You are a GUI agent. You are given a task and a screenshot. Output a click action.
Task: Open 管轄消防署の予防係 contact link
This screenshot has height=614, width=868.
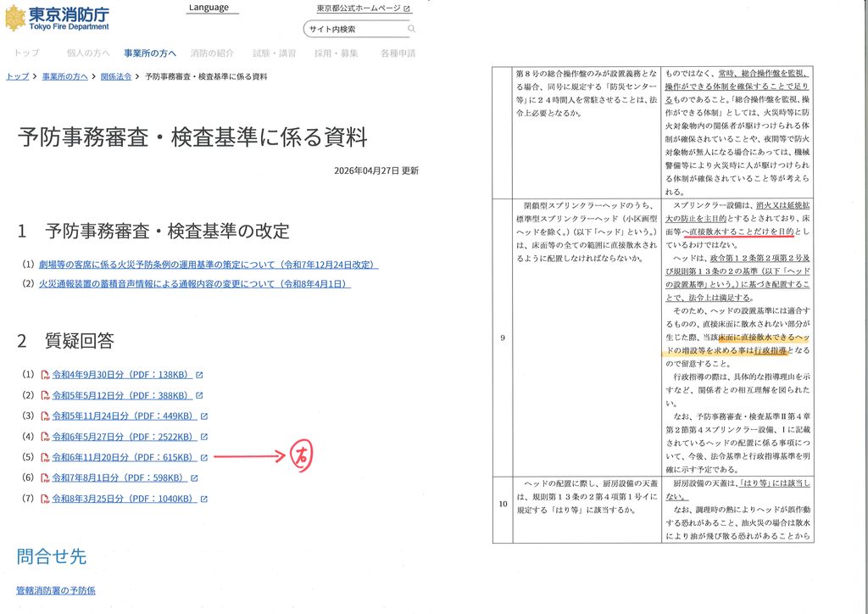[56, 591]
